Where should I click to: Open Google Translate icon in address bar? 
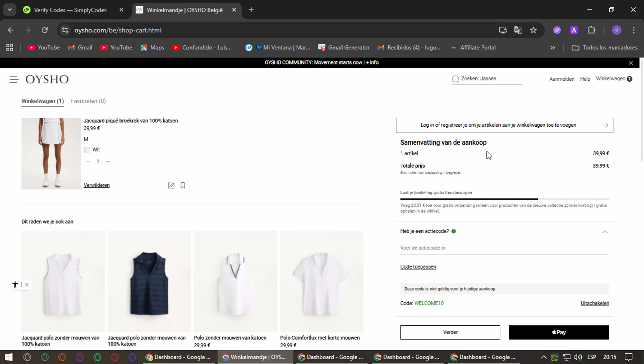(518, 30)
